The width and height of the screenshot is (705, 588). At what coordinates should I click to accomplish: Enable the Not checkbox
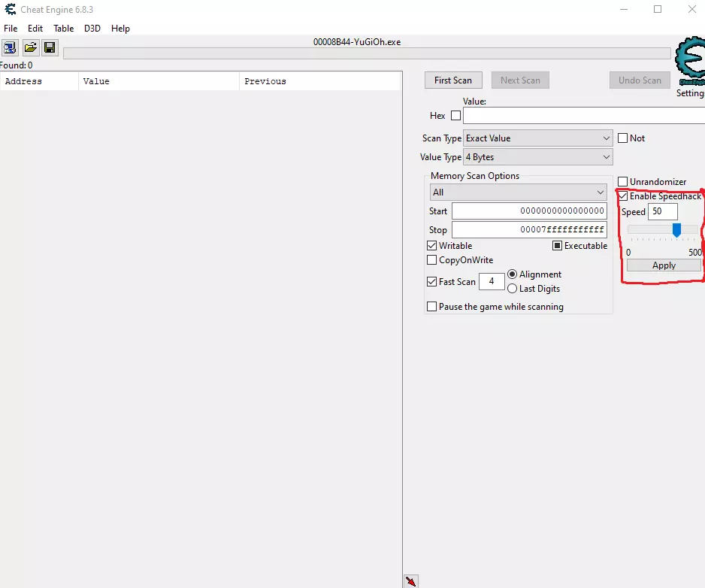click(623, 138)
